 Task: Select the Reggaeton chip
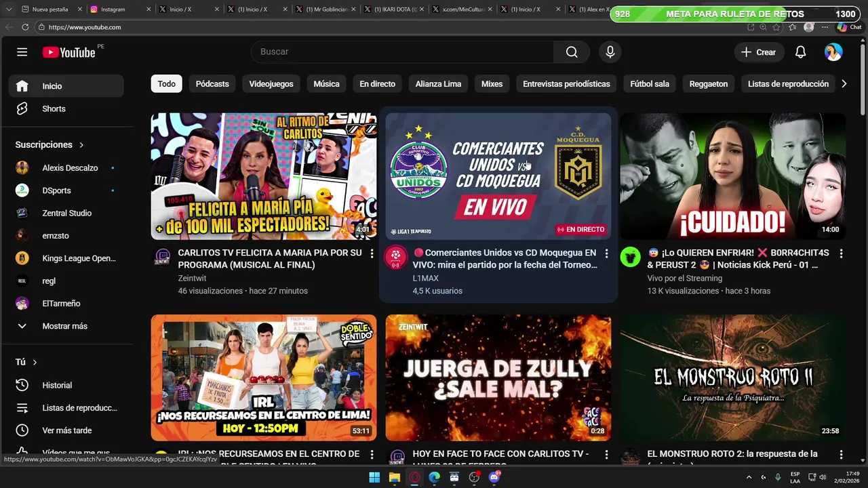tap(709, 84)
